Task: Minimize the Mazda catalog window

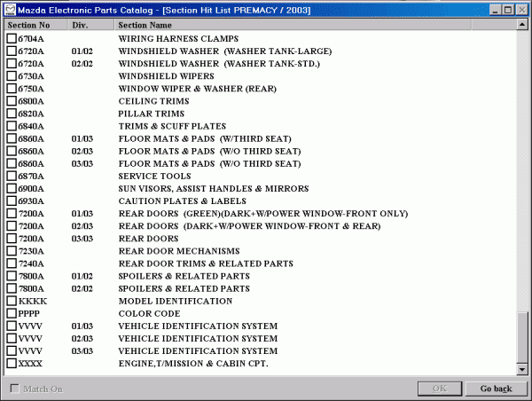Action: [x=496, y=10]
